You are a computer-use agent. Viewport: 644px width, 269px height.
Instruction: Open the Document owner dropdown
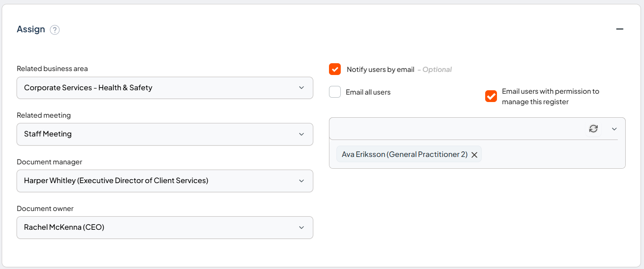click(165, 228)
